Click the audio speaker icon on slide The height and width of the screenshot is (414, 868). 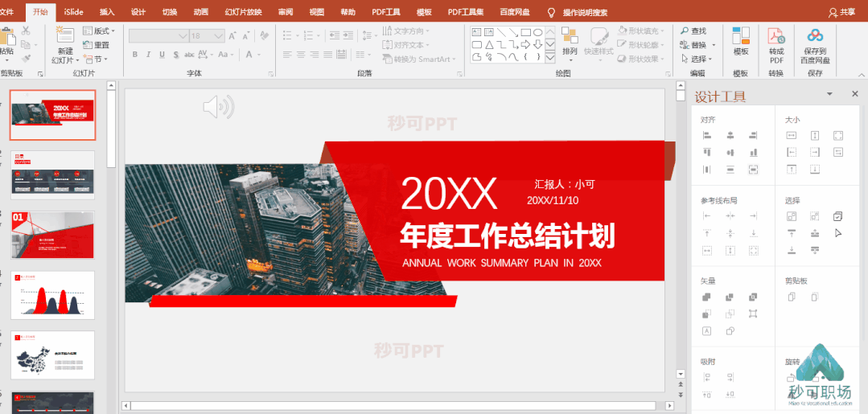(x=218, y=107)
